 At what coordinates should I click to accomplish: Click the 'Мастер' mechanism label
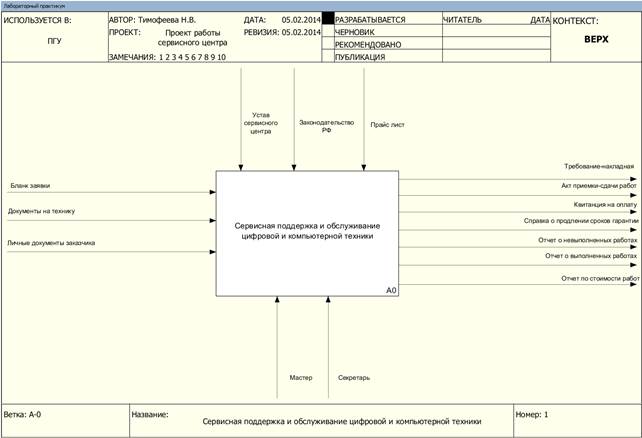[x=301, y=377]
